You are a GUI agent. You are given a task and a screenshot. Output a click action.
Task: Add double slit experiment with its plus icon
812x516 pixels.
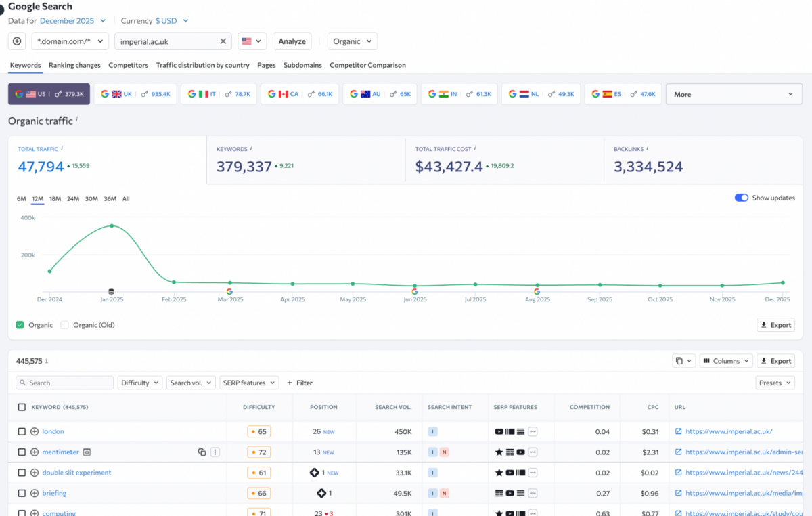(x=35, y=473)
